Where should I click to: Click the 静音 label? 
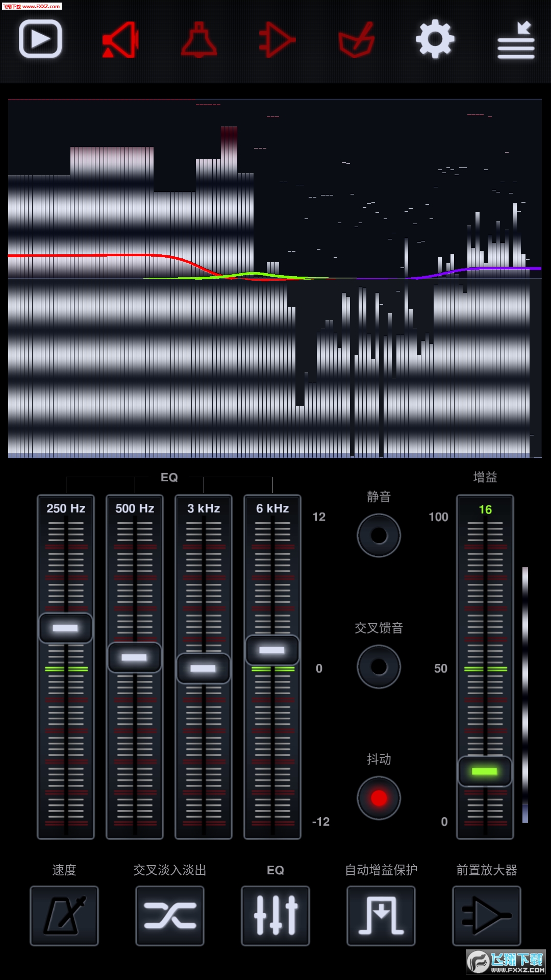click(379, 497)
